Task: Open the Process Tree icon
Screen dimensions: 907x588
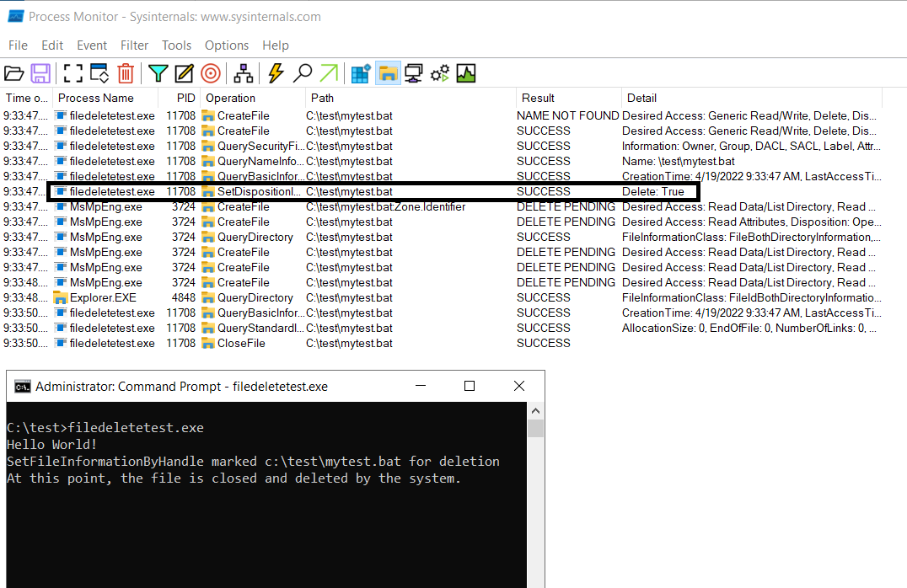Action: [x=243, y=73]
